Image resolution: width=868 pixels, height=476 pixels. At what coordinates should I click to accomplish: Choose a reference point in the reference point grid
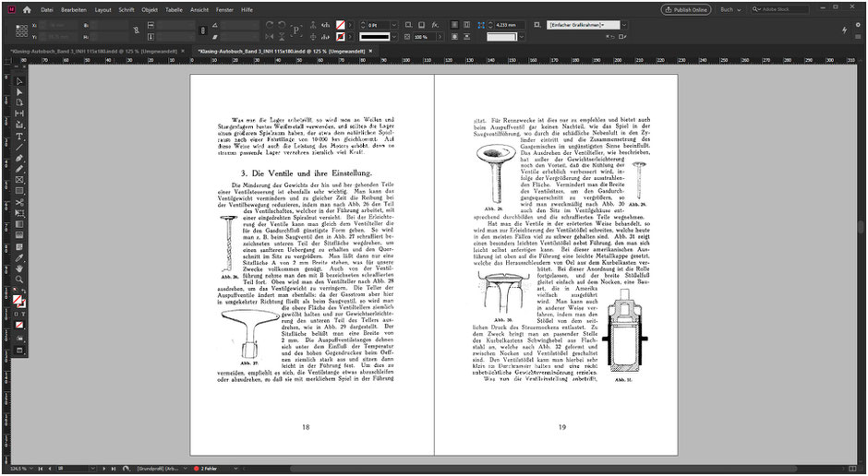tap(21, 31)
